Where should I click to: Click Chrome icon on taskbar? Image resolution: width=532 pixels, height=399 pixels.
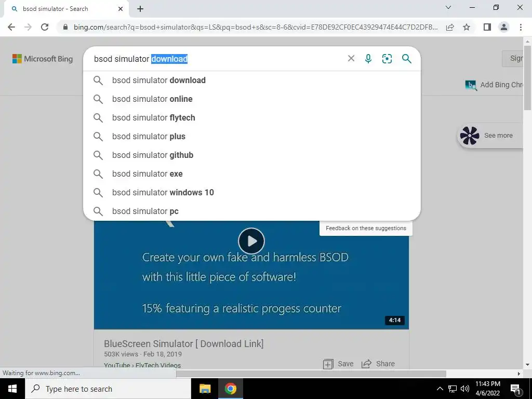(x=230, y=389)
